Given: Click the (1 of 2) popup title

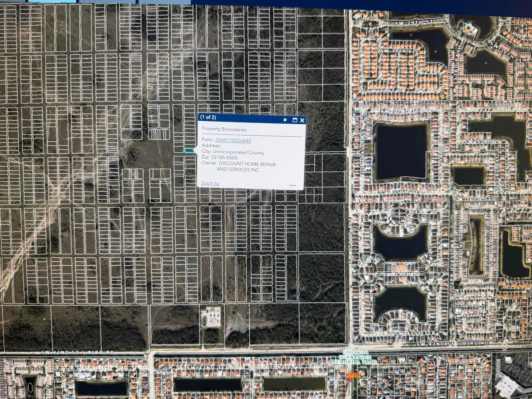Looking at the screenshot, I should (x=208, y=117).
